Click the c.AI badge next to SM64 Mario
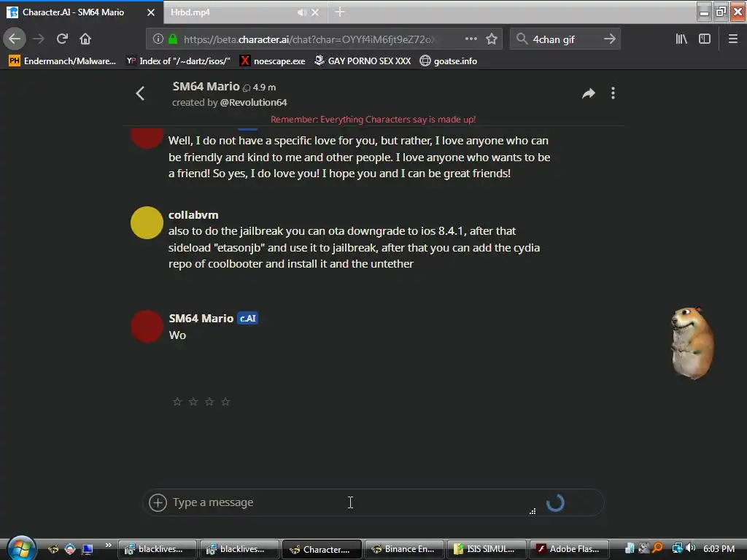 [248, 318]
